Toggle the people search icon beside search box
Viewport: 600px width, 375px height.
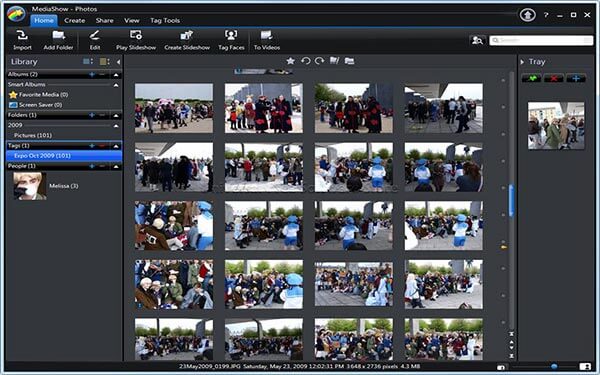click(477, 40)
